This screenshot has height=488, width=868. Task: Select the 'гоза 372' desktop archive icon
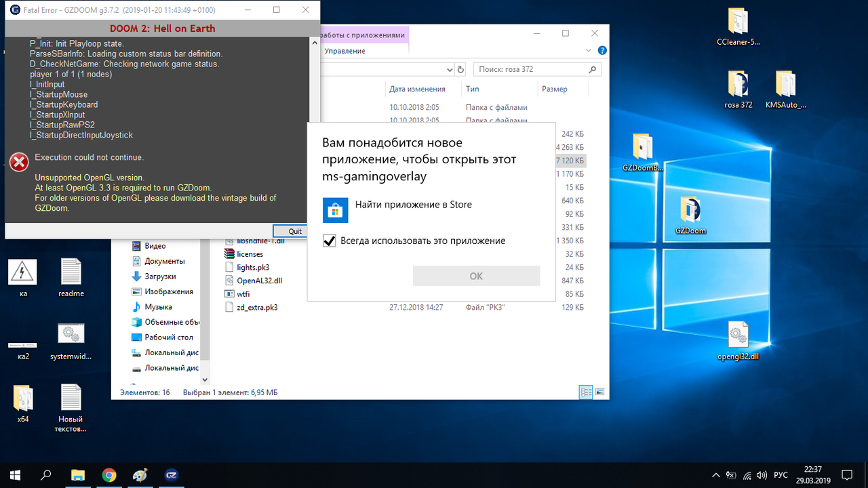click(x=738, y=89)
